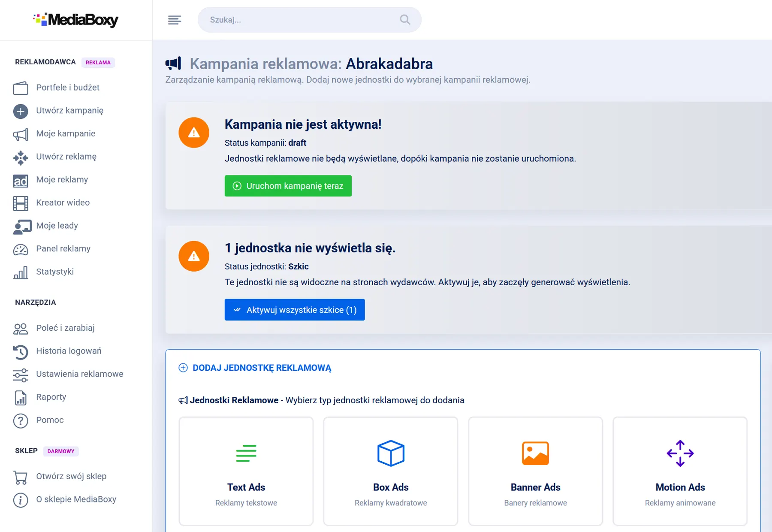Focus the Szukaj search field

[309, 20]
